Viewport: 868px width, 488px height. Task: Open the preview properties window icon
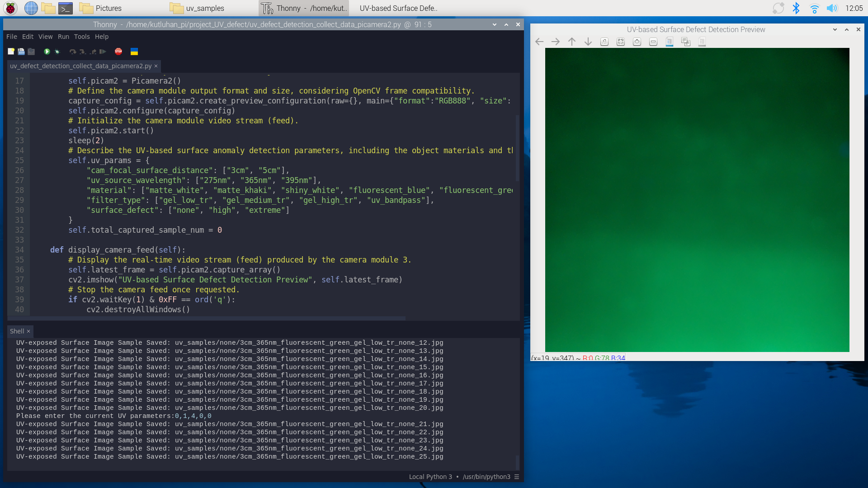(x=702, y=42)
